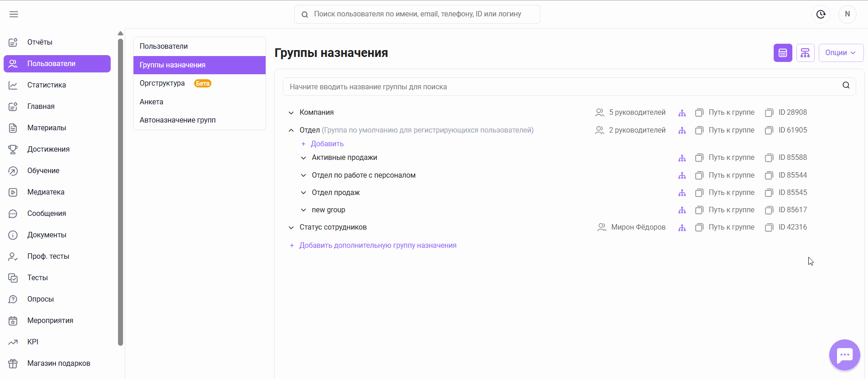Click hierarchy icon for Отдел продаж
Image resolution: width=868 pixels, height=379 pixels.
[x=682, y=193]
